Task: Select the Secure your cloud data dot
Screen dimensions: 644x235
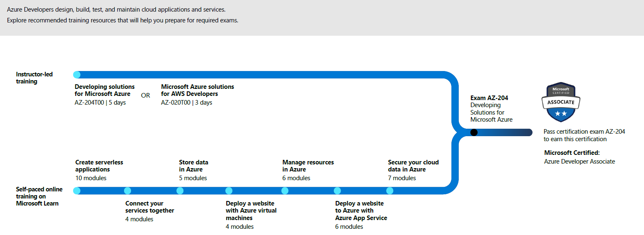Action: (390, 191)
